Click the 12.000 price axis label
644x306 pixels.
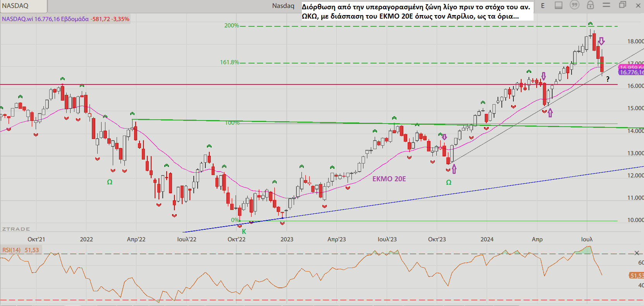635,175
